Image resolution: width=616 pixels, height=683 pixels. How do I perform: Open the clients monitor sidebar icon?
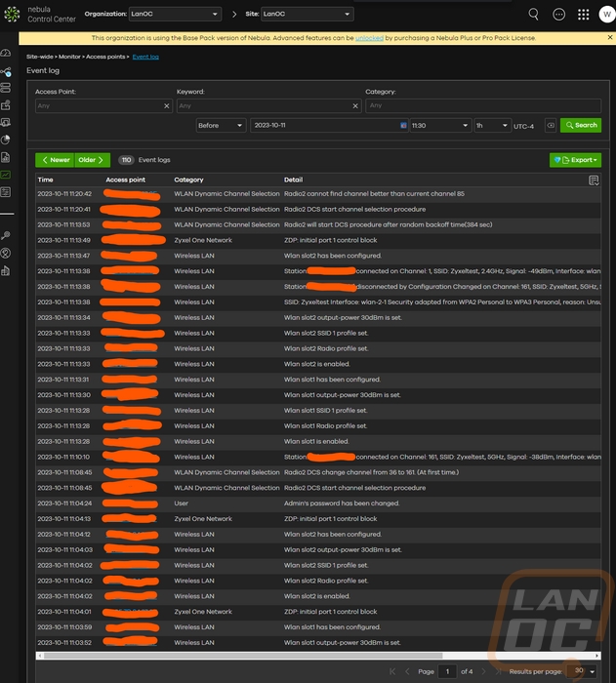[6, 122]
